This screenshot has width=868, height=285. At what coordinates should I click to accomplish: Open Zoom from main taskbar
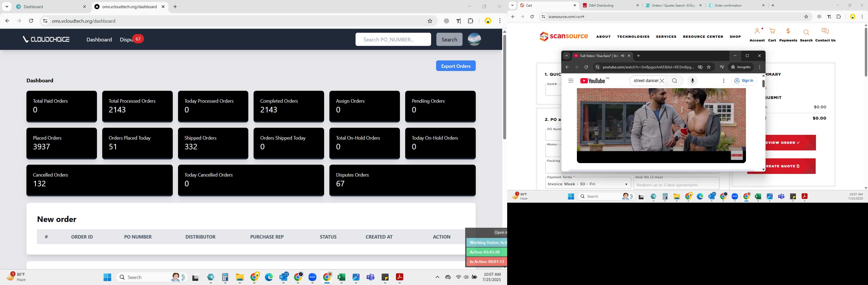pyautogui.click(x=312, y=277)
